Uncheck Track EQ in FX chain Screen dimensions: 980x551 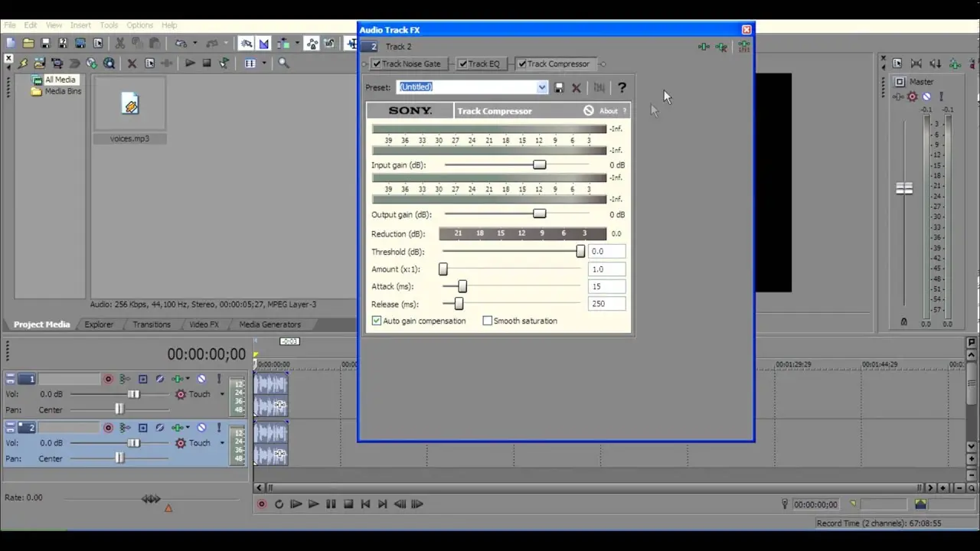tap(462, 64)
